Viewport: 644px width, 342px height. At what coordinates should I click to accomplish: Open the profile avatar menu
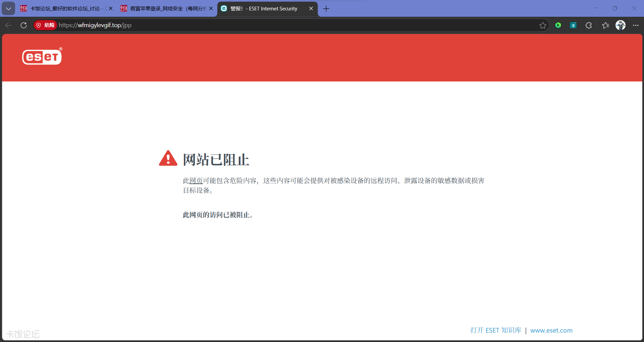(621, 25)
